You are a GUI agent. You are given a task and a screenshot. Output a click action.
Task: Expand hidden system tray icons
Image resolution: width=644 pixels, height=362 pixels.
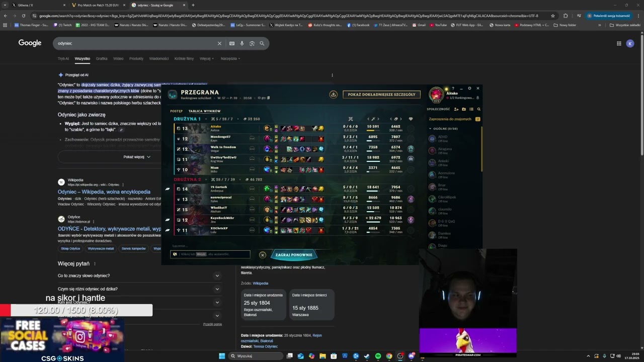[x=588, y=356]
